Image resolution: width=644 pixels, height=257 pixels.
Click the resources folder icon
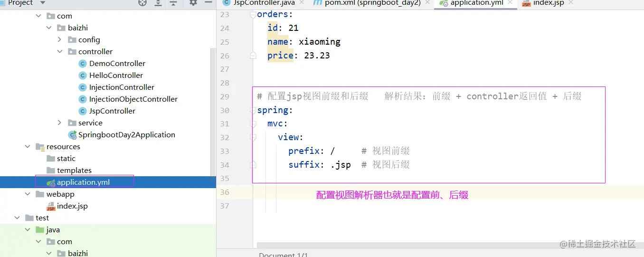coord(40,147)
